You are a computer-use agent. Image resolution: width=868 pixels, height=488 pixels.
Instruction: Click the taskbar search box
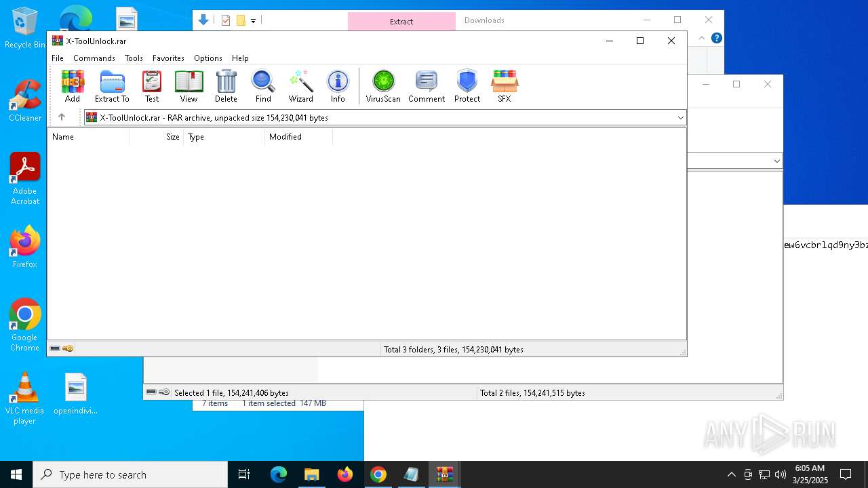130,474
